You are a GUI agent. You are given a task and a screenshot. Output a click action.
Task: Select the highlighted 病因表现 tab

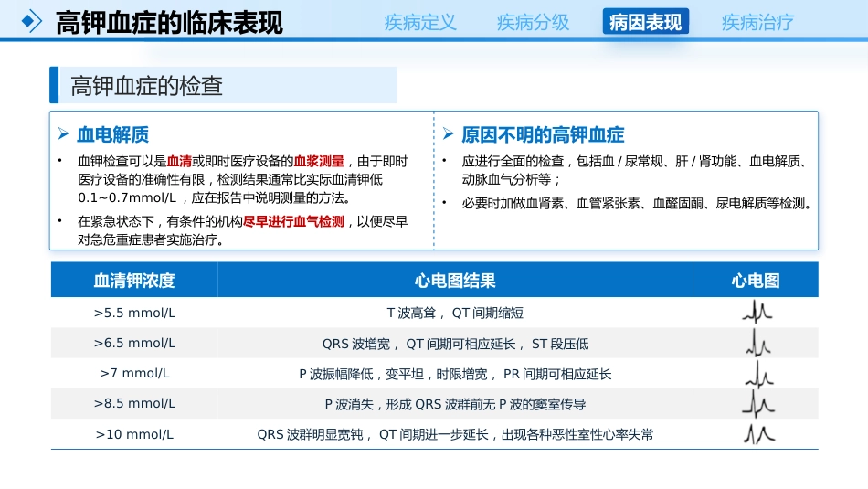[645, 22]
